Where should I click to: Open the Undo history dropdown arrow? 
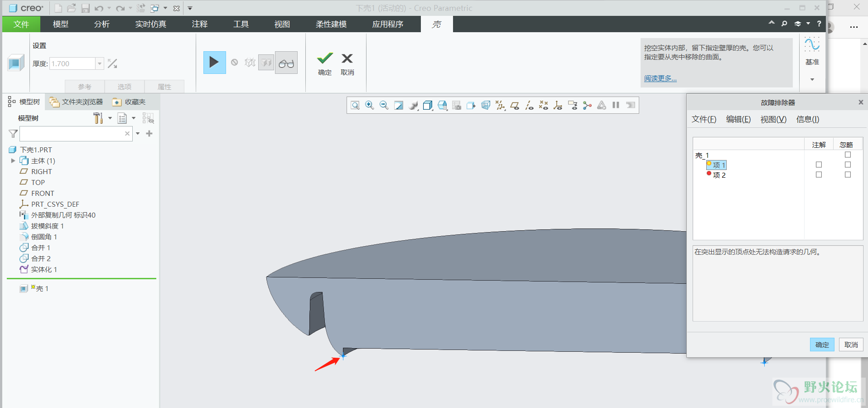point(109,8)
